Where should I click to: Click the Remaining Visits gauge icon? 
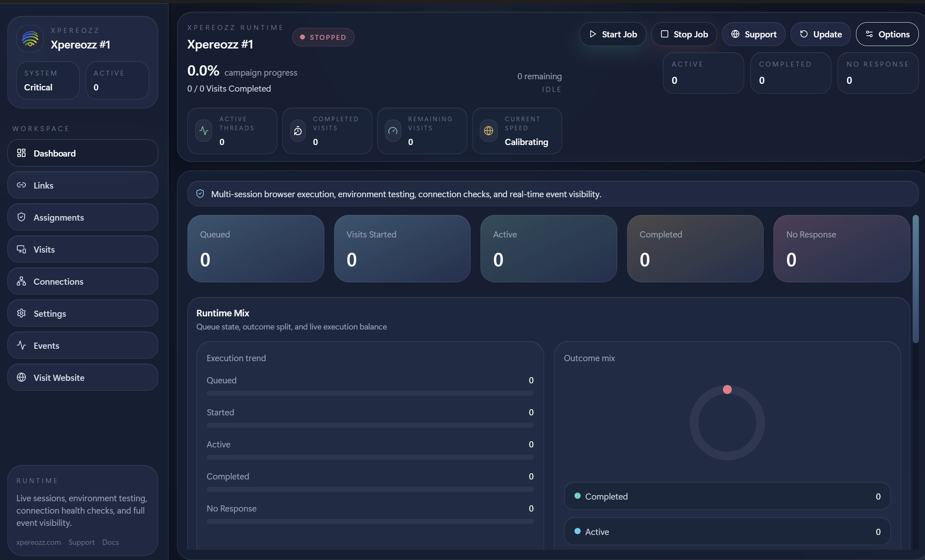[393, 131]
